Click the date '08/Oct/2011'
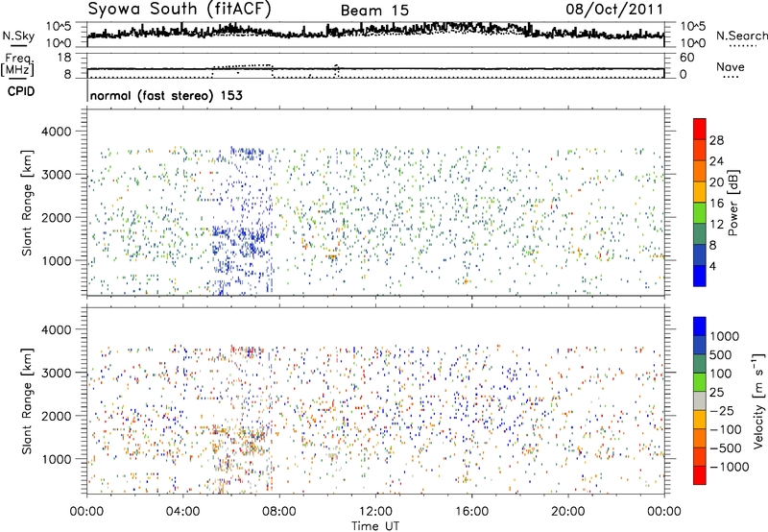 614,10
